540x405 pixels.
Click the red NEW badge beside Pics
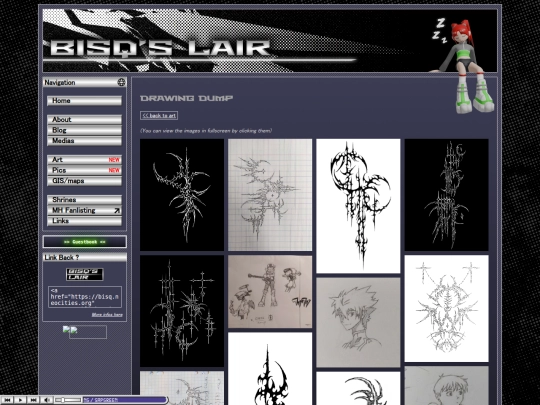point(114,170)
